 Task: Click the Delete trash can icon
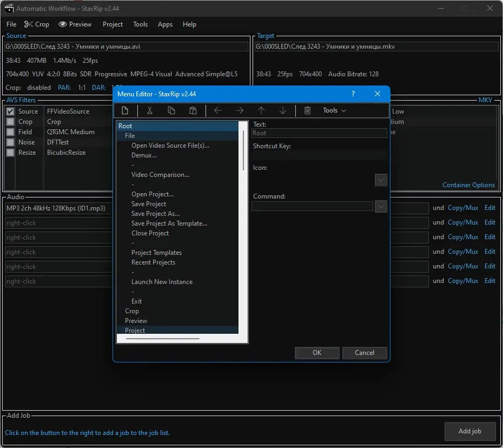(308, 110)
